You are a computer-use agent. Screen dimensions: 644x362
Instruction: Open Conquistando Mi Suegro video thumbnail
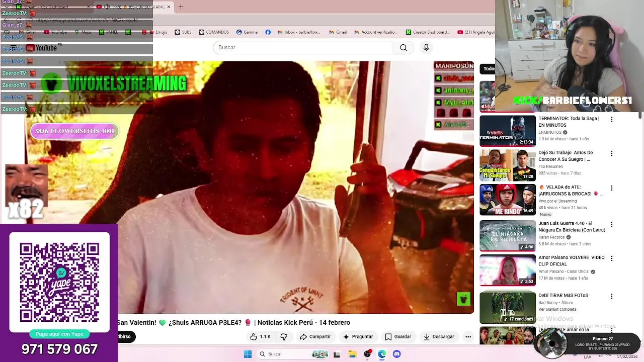(x=507, y=165)
